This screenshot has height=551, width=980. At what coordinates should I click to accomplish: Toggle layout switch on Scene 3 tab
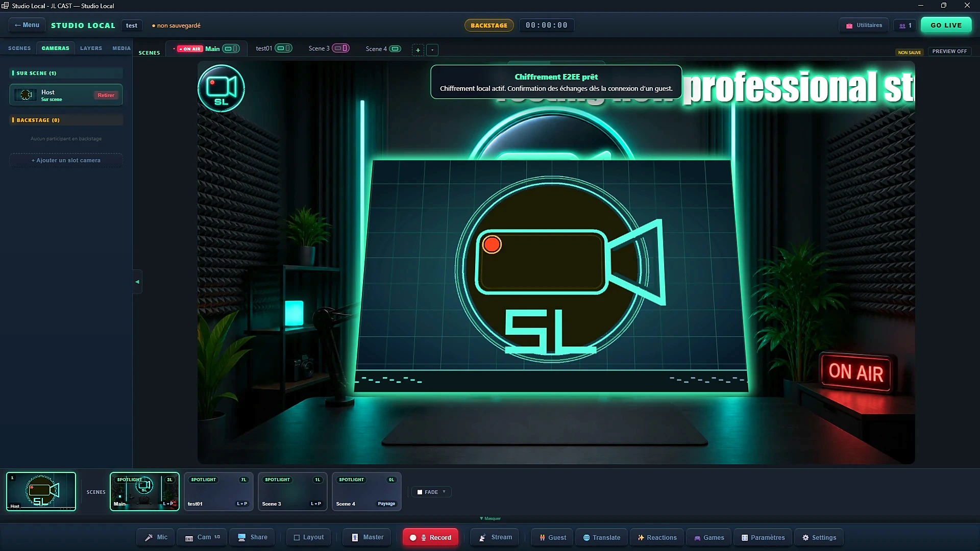point(340,48)
